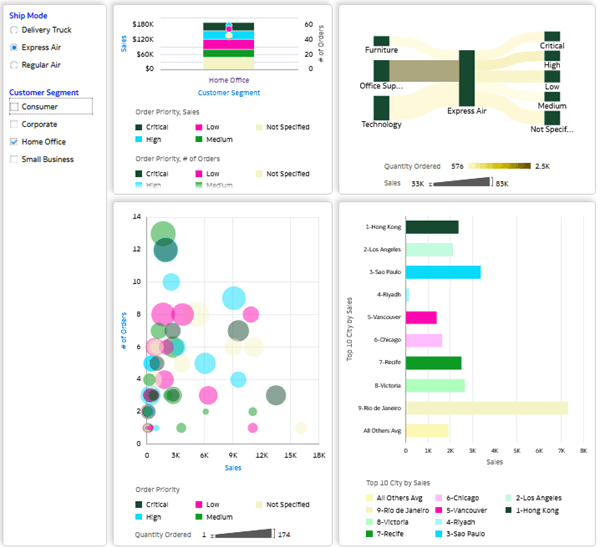Click the 2-Los Angeles bar
Screen dimensions: 600x548
[x=429, y=250]
